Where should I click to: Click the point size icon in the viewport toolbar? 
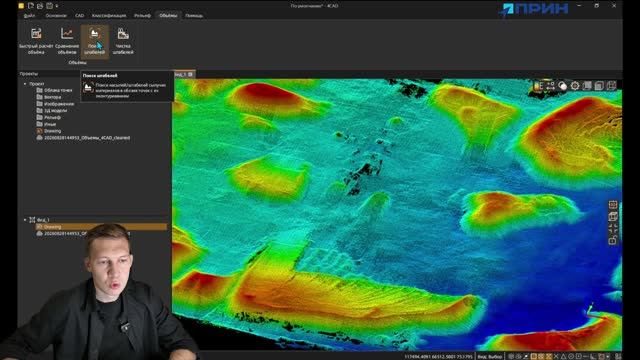pos(550,86)
